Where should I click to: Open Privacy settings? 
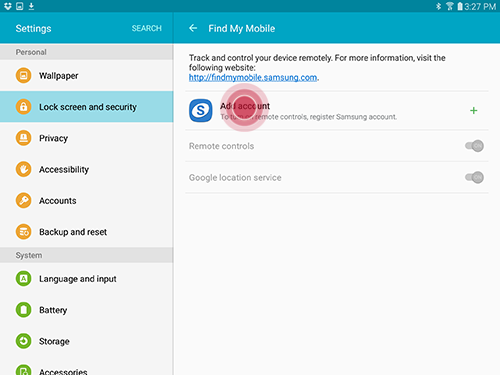tap(87, 138)
